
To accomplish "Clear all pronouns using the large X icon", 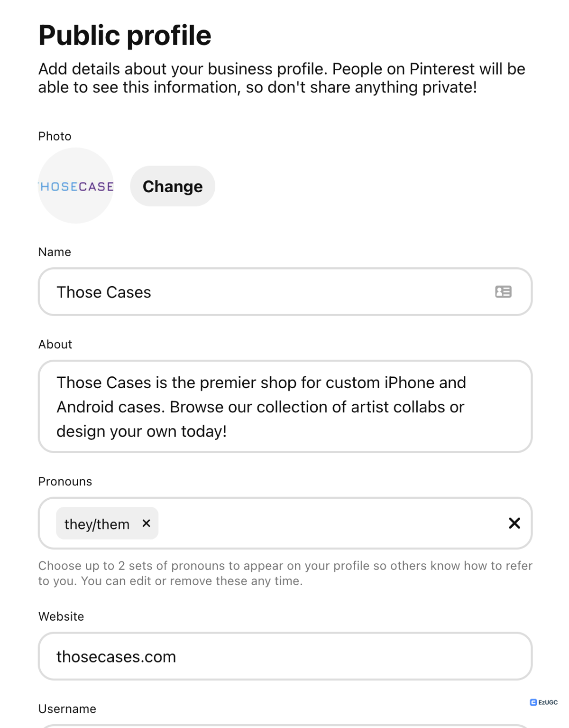I will pos(514,523).
